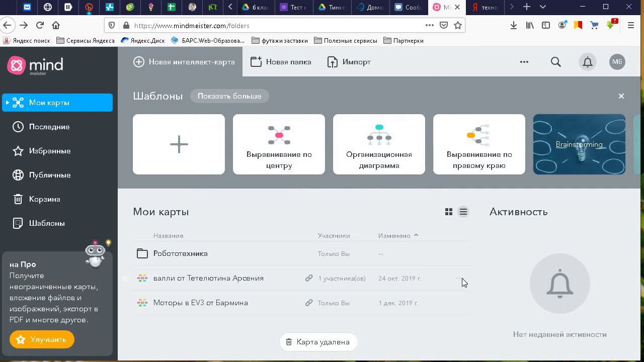
Task: Create a new folder with Новая папка
Action: coord(281,62)
